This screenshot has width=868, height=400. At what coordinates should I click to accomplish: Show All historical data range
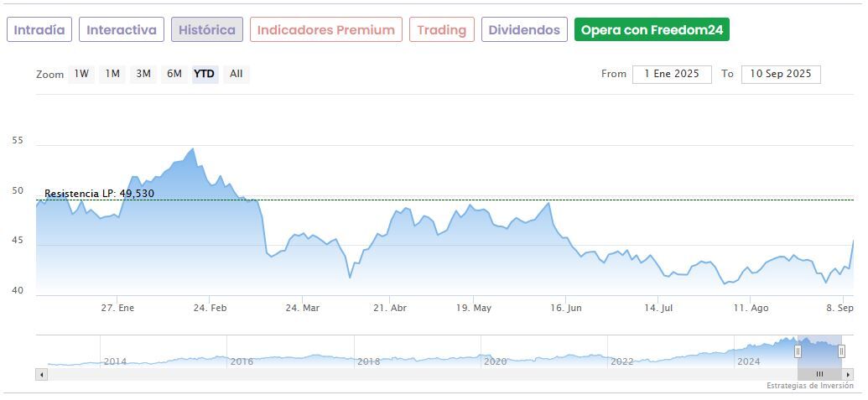(x=236, y=74)
